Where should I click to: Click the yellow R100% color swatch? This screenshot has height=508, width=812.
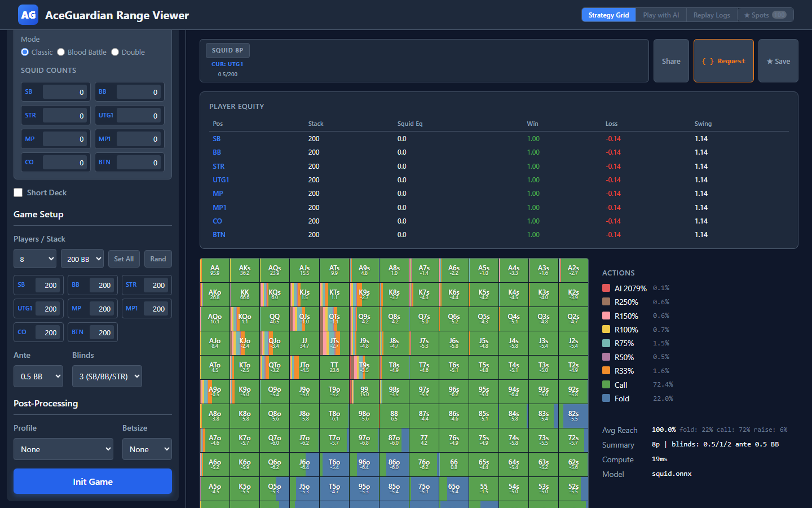click(606, 329)
